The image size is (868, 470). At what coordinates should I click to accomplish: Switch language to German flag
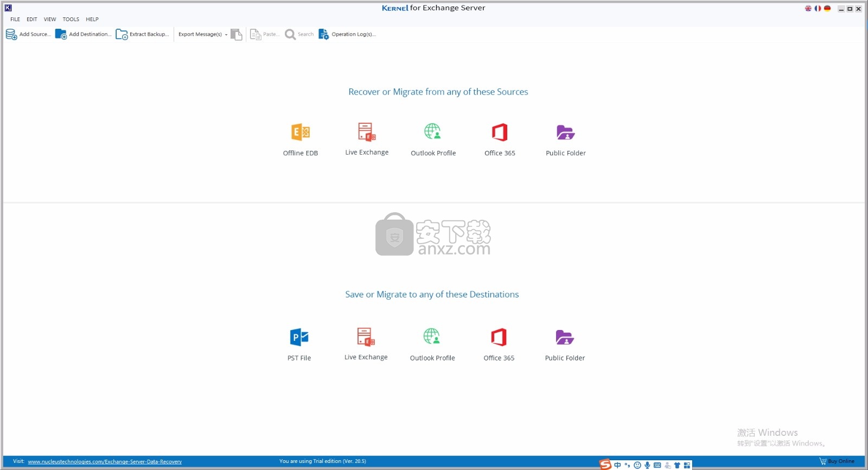tap(827, 8)
